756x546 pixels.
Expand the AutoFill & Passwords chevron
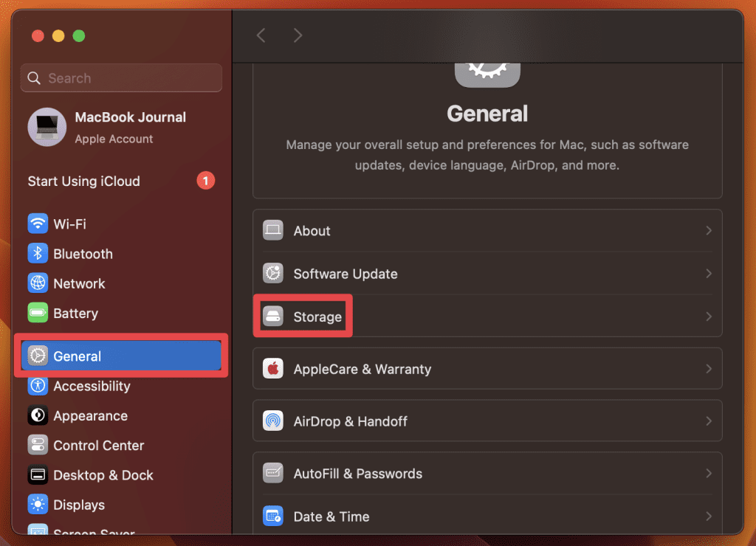coord(709,473)
